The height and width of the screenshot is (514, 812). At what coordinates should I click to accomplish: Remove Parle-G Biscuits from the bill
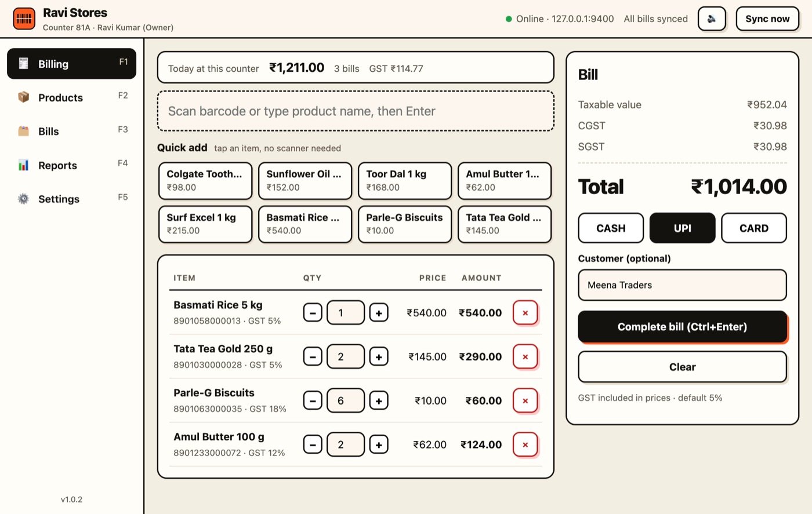[x=525, y=400]
